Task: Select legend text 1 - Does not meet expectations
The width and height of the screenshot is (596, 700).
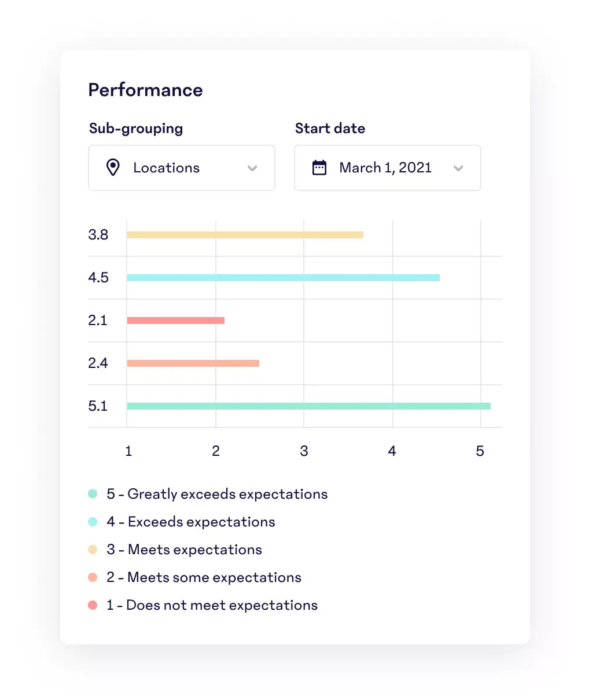Action: point(212,605)
